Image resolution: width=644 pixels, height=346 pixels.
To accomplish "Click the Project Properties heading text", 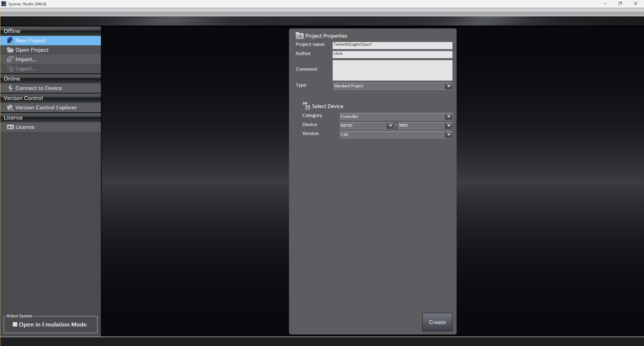I will coord(326,36).
